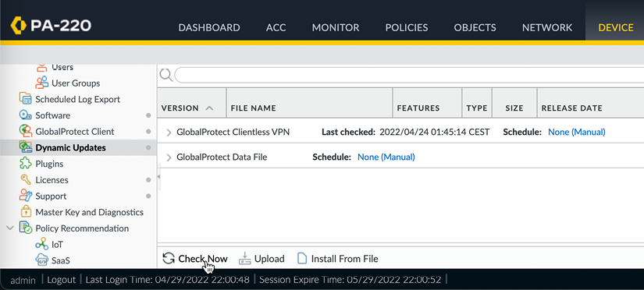Click the Logout link in footer

click(x=62, y=280)
